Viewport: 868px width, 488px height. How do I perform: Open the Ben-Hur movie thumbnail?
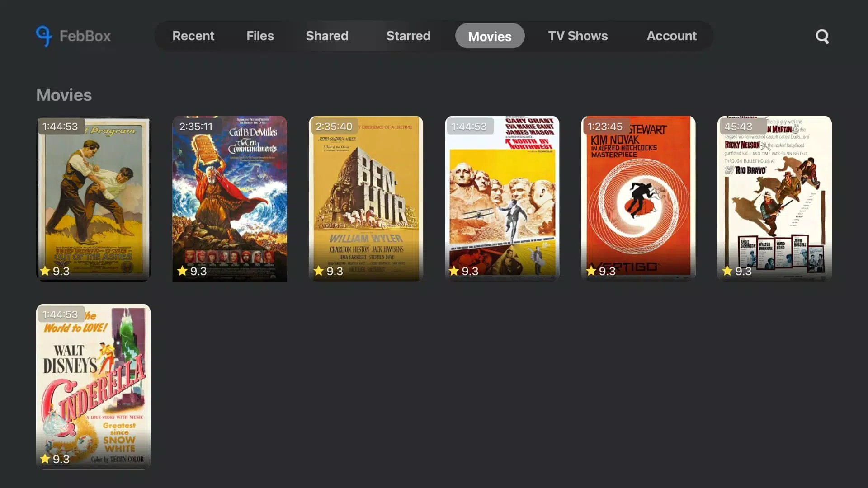365,198
